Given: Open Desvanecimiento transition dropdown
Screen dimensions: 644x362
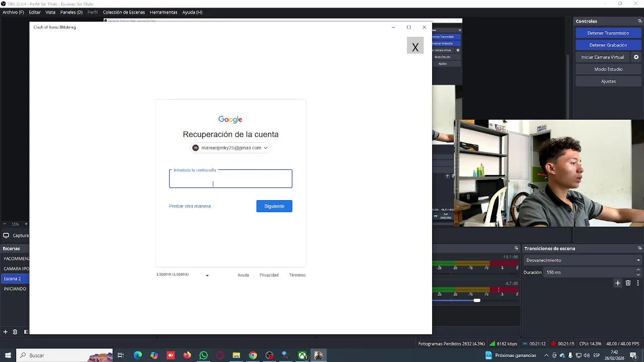Looking at the screenshot, I should (582, 260).
